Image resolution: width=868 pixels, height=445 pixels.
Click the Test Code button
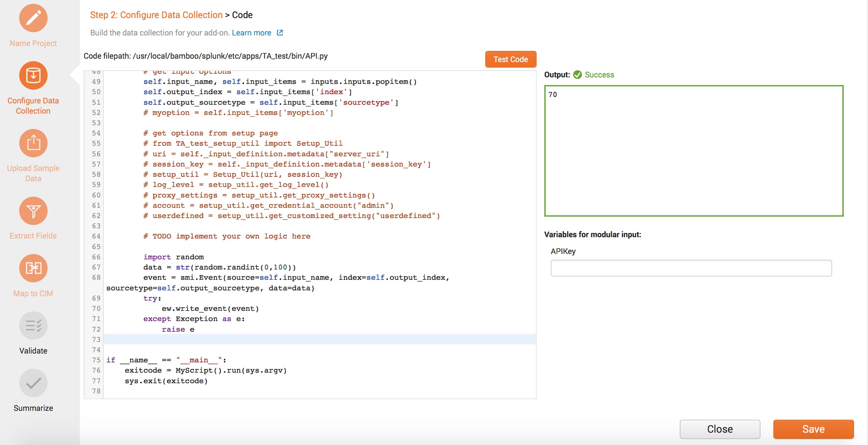pos(511,59)
